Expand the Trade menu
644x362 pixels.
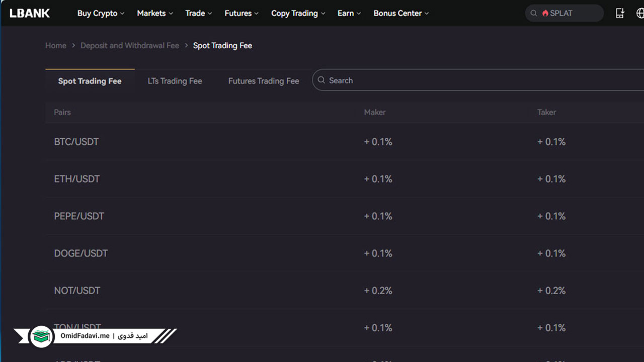[x=199, y=14]
